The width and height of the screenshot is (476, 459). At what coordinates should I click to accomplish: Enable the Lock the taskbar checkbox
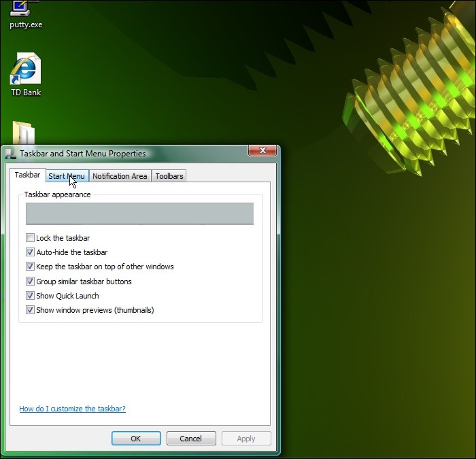pyautogui.click(x=30, y=238)
